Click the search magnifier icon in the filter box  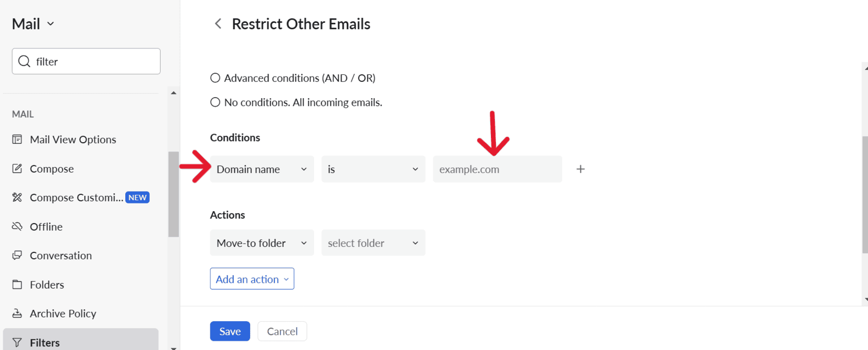[x=24, y=61]
